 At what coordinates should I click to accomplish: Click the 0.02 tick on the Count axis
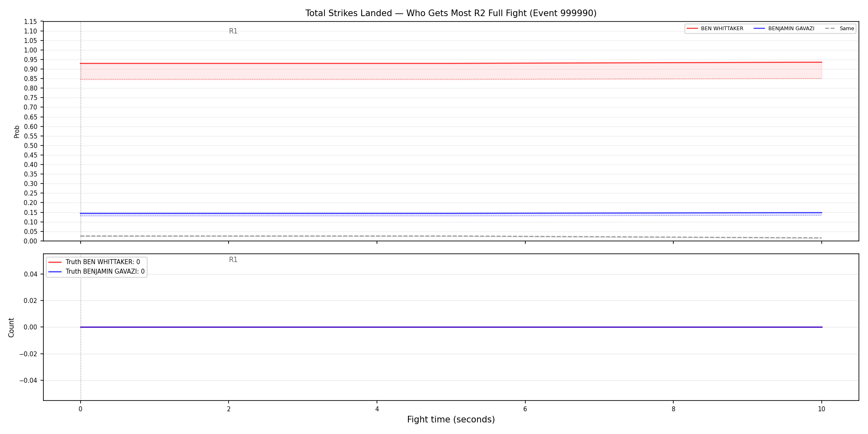(30, 301)
